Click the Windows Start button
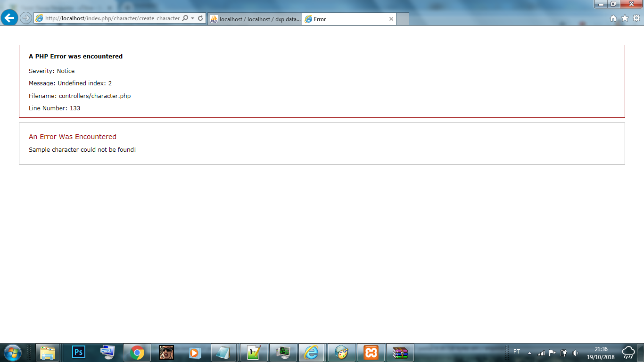The image size is (644, 362). [12, 352]
